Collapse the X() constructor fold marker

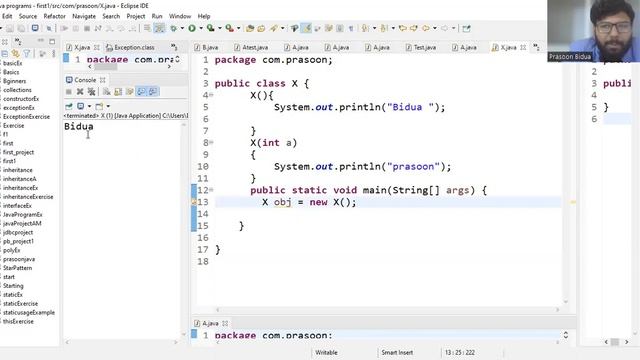[x=211, y=95]
